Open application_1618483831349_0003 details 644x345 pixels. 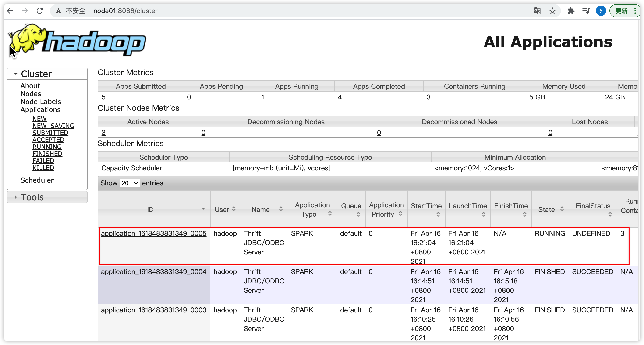(154, 310)
